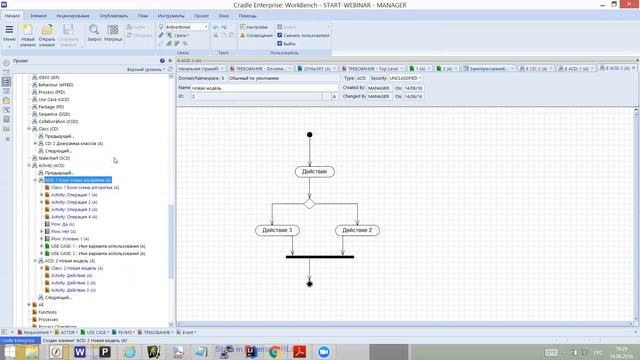Open Adobe Acrobat from the taskbar

point(300,352)
